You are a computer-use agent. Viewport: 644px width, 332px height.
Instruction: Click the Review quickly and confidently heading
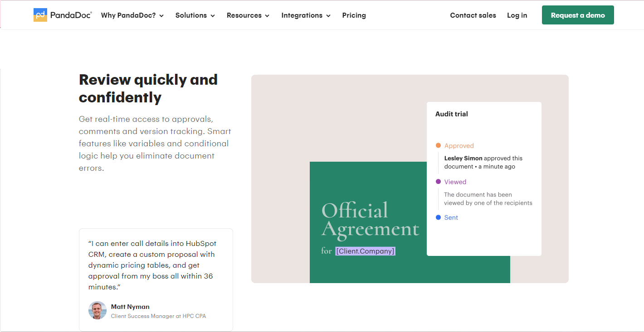point(148,88)
